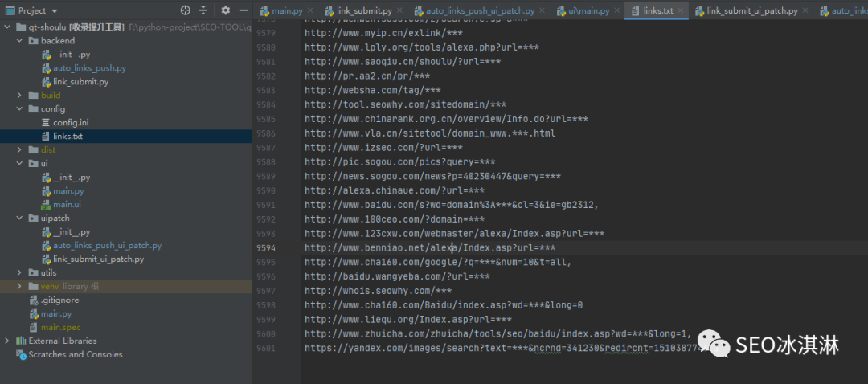This screenshot has width=868, height=384.
Task: Open project panel settings gear
Action: coord(225,10)
